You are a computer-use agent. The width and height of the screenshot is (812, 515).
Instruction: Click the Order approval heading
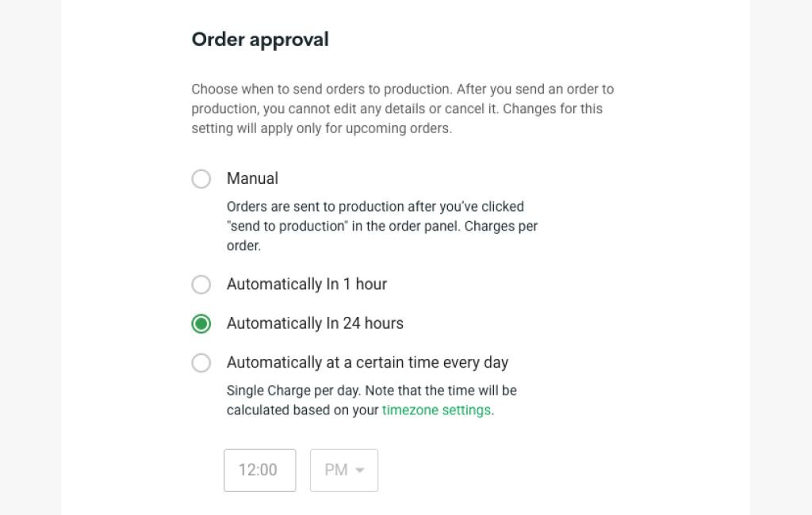259,39
